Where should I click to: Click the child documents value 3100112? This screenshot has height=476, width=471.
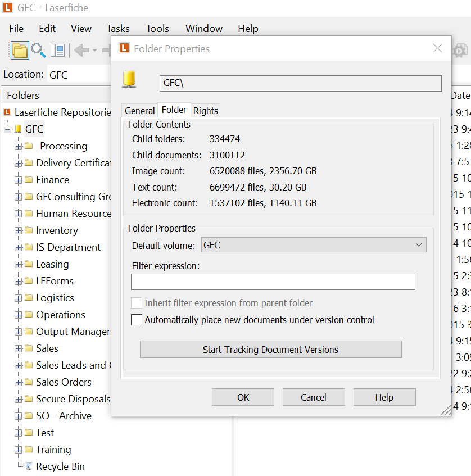(x=227, y=155)
